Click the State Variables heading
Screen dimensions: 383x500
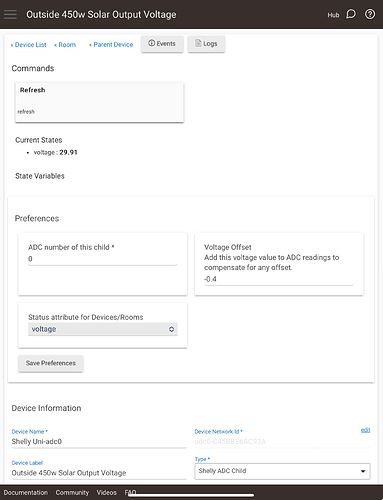click(40, 176)
